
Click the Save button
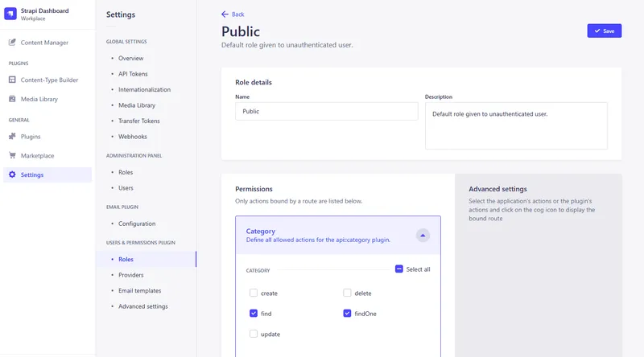tap(604, 31)
